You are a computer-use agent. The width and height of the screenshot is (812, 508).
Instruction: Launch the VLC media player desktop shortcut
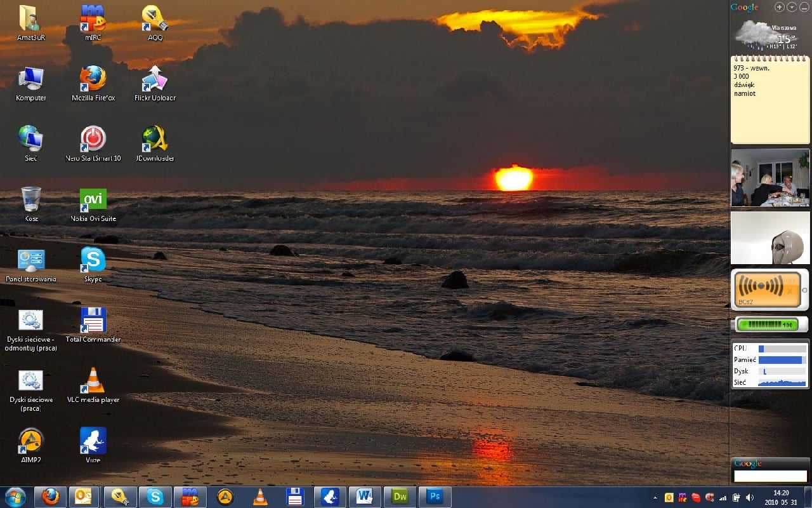click(x=93, y=385)
